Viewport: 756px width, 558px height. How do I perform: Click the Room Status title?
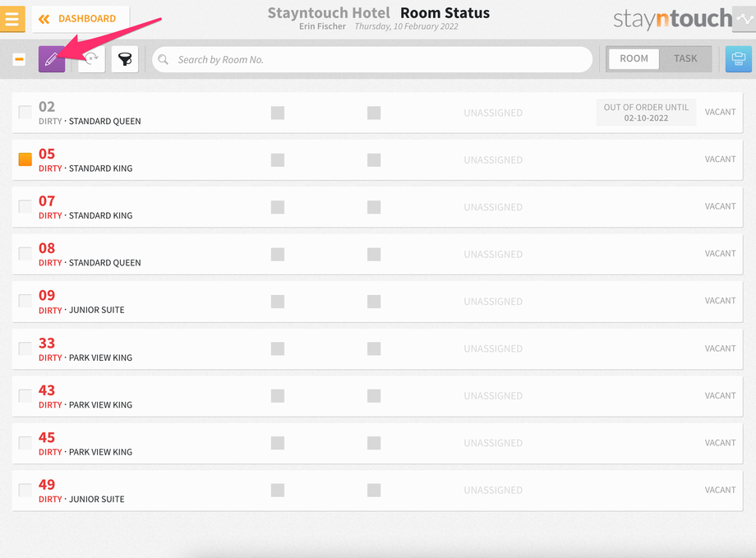pos(445,13)
